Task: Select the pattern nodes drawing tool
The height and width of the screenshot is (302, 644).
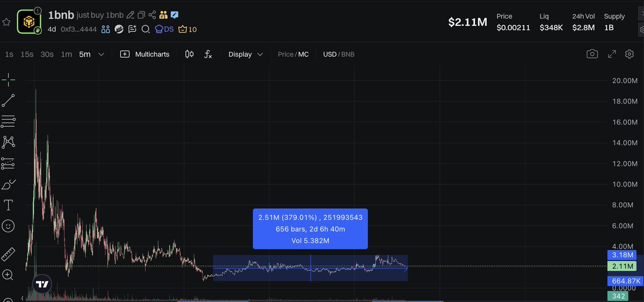Action: click(8, 142)
